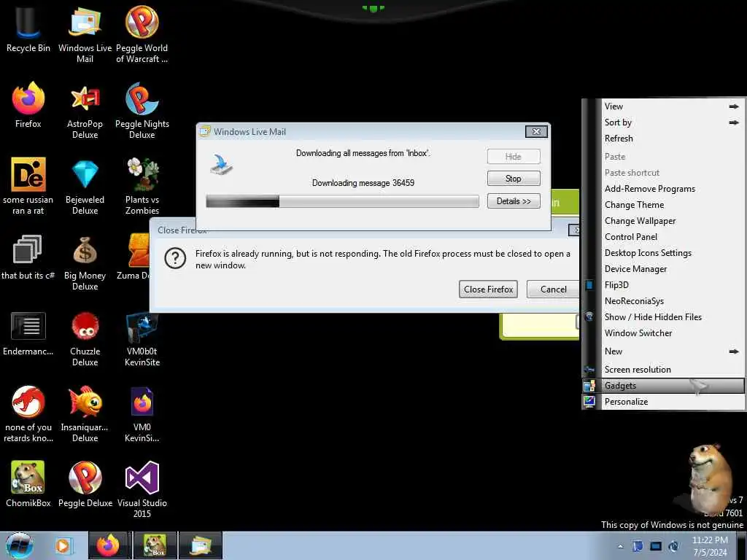Click 'Downloading message 36459' text
The image size is (747, 560).
363,183
